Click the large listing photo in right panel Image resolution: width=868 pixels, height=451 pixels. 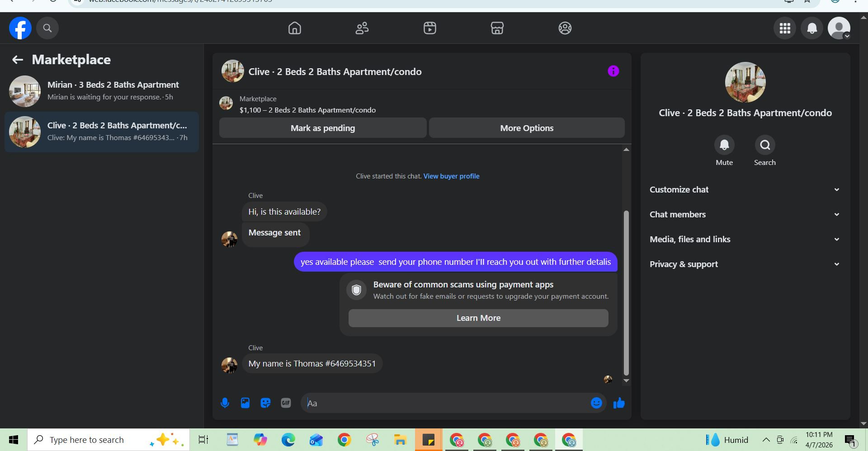745,82
